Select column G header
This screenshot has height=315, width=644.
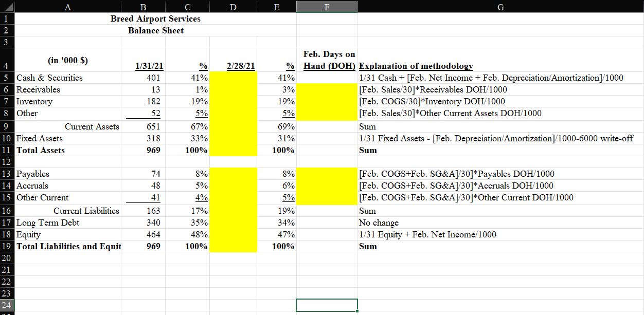500,7
